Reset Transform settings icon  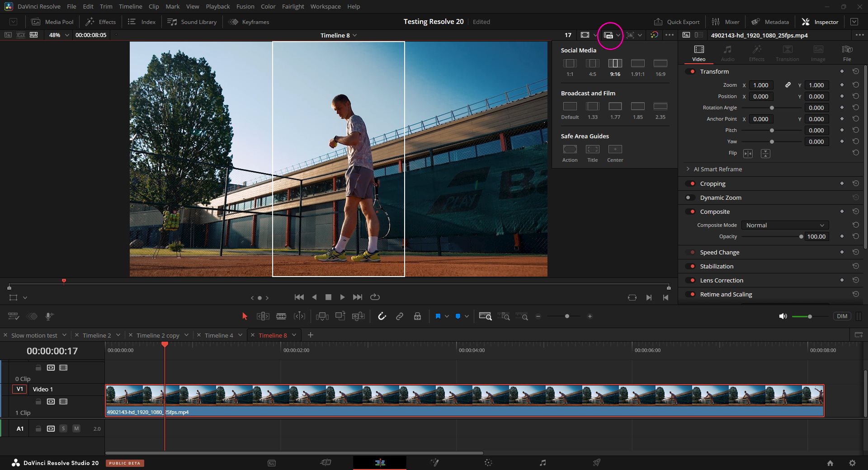click(855, 71)
